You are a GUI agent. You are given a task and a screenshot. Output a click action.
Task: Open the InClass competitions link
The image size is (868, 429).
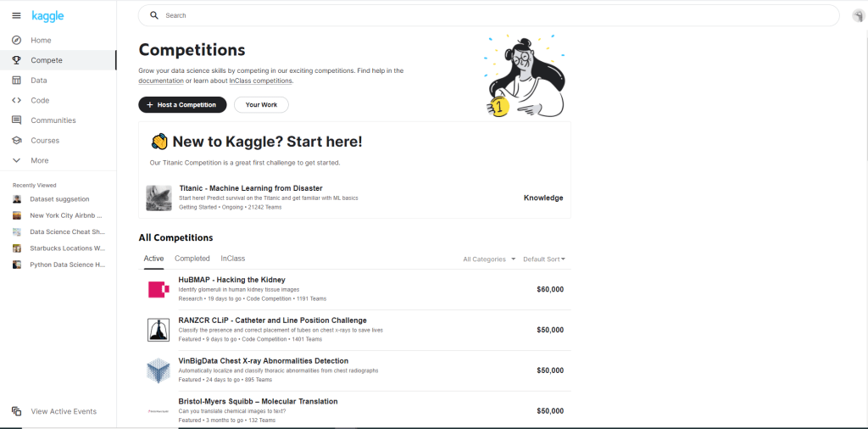coord(260,81)
